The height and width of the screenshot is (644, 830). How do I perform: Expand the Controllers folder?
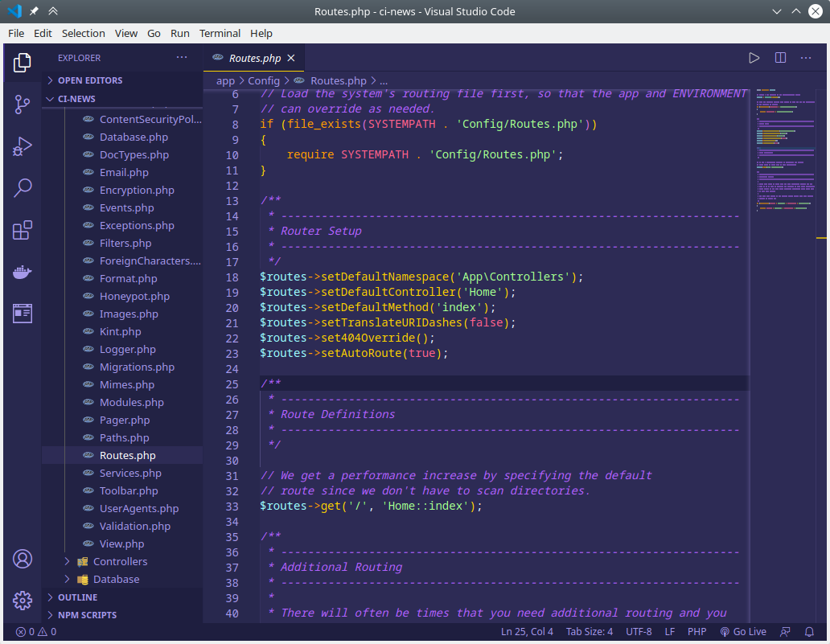coord(120,561)
